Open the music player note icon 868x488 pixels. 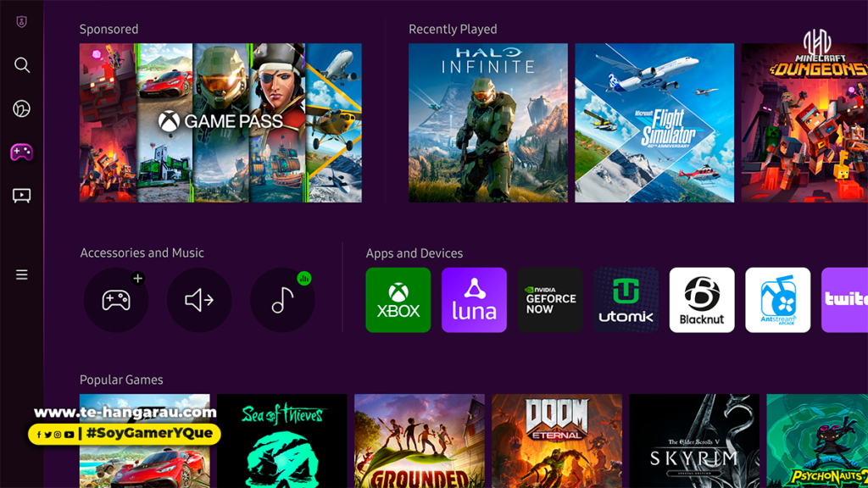(282, 300)
